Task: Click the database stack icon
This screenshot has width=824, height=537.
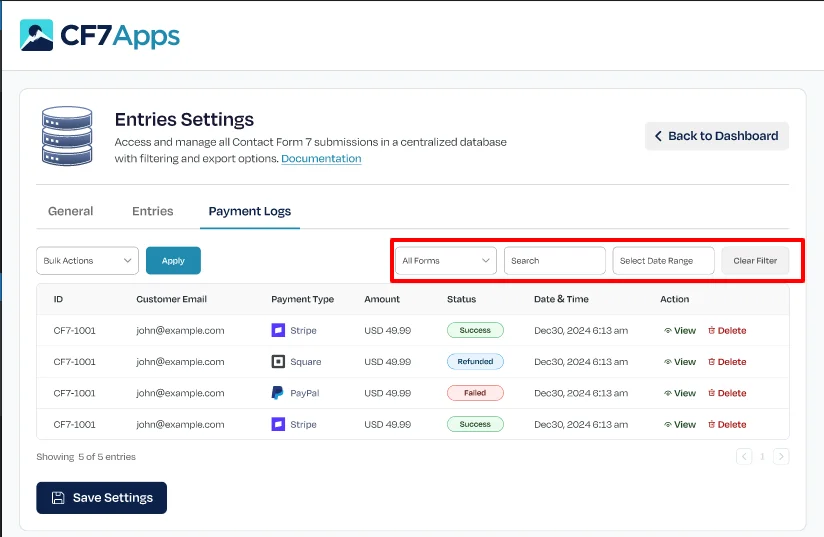Action: [x=67, y=136]
